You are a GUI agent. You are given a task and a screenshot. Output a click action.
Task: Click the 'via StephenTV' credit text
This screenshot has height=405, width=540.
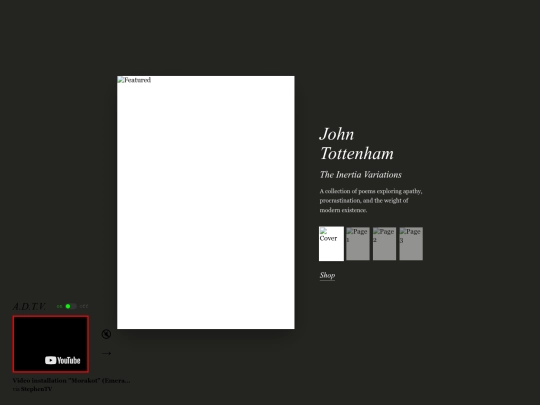[32, 389]
